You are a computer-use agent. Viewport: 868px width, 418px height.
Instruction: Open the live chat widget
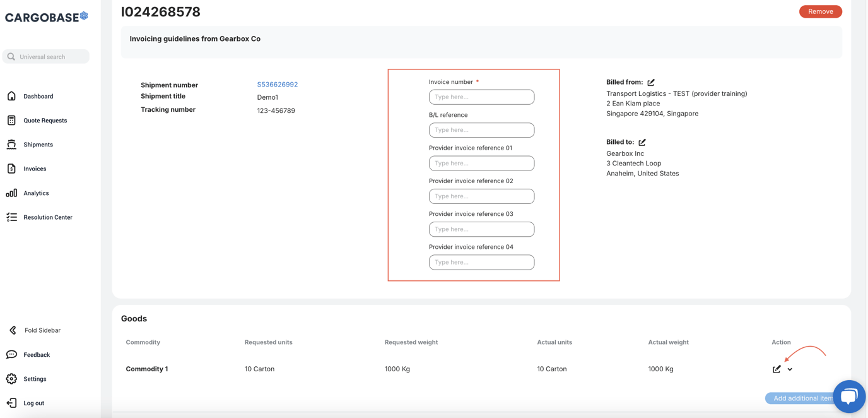tap(848, 396)
